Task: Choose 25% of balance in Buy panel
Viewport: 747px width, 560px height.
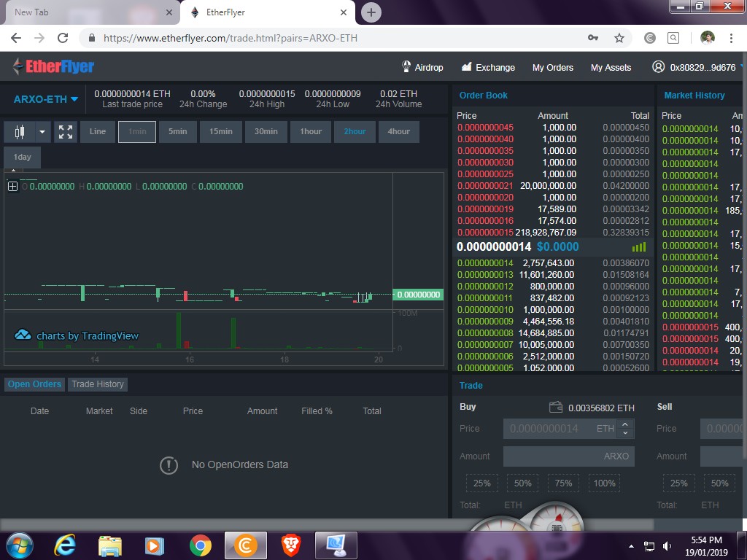Action: point(481,483)
